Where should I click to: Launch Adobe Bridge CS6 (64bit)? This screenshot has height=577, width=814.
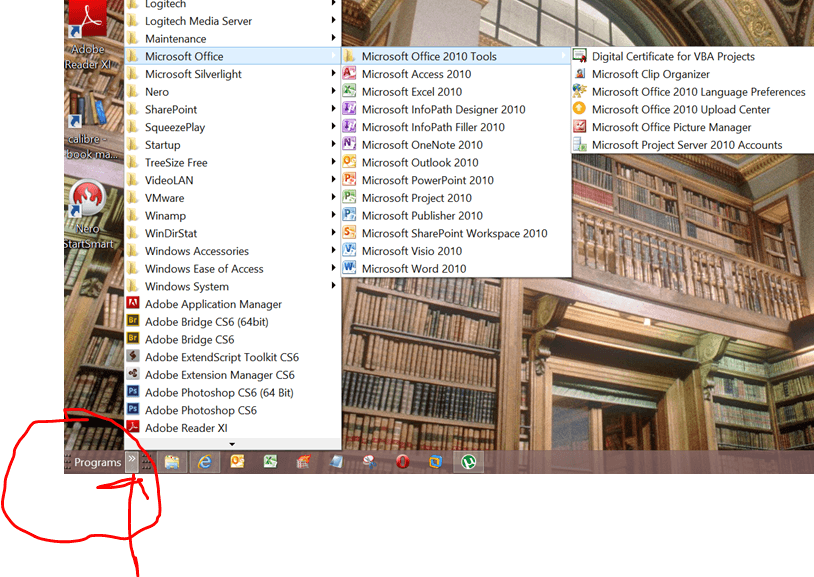pyautogui.click(x=206, y=322)
